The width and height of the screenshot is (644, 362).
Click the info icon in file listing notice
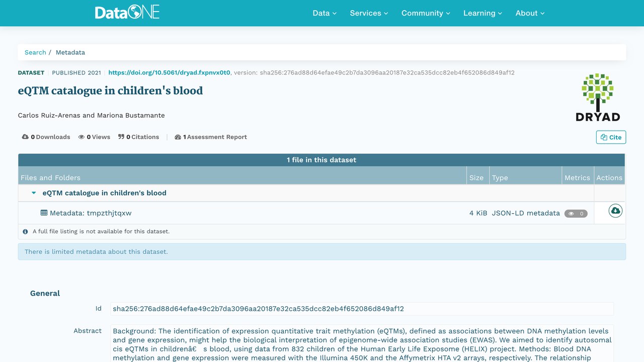coord(25,232)
